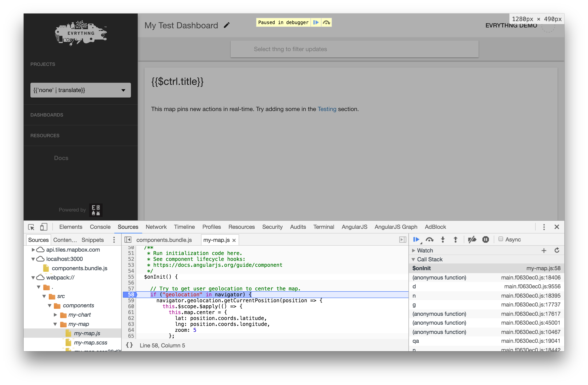Open components.bundle.js in file tree
This screenshot has height=385, width=588.
pyautogui.click(x=79, y=268)
